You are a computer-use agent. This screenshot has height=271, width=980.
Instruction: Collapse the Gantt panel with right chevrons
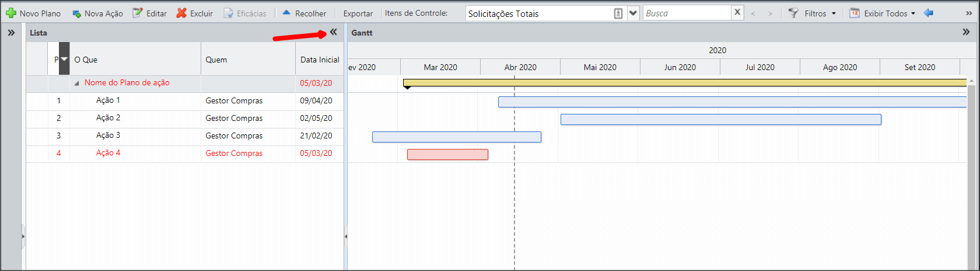tap(966, 32)
